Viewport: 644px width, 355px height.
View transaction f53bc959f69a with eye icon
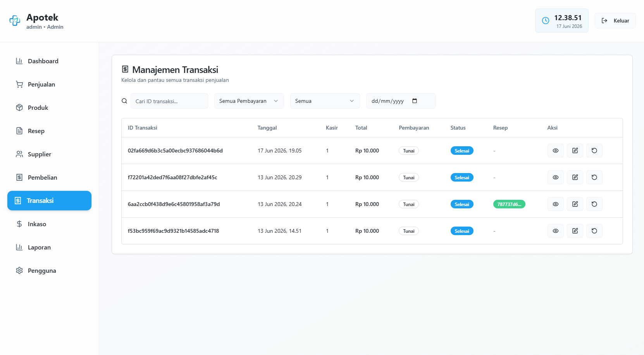pos(556,231)
